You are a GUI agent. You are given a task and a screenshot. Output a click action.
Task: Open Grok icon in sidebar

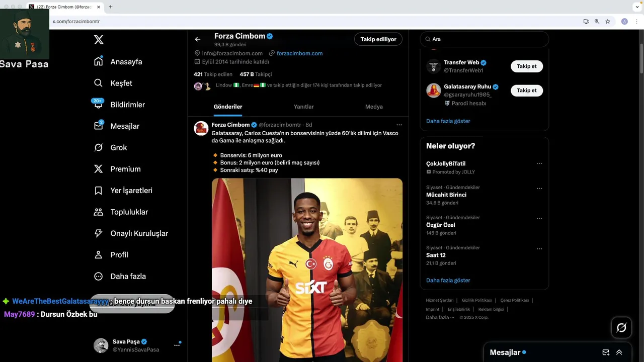coord(99,147)
